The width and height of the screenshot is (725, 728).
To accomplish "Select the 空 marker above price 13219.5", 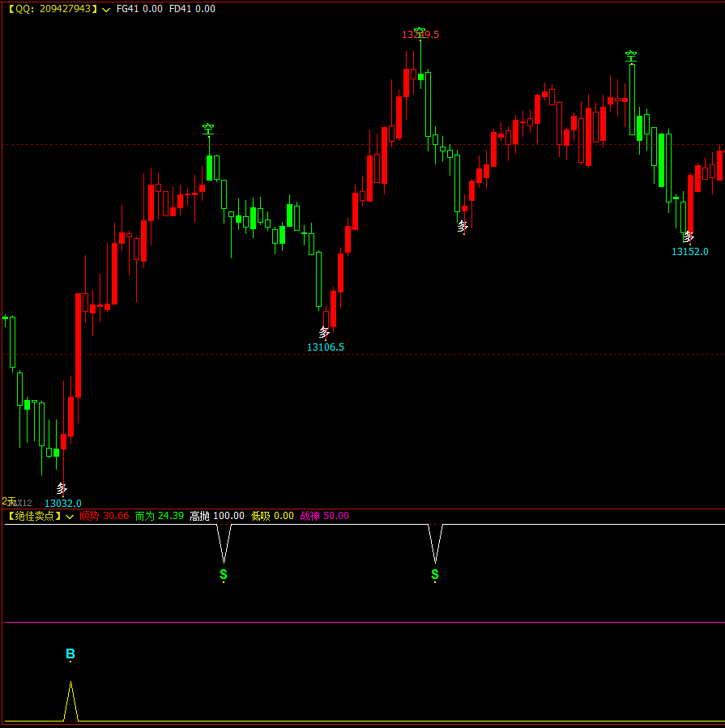I will pyautogui.click(x=420, y=32).
